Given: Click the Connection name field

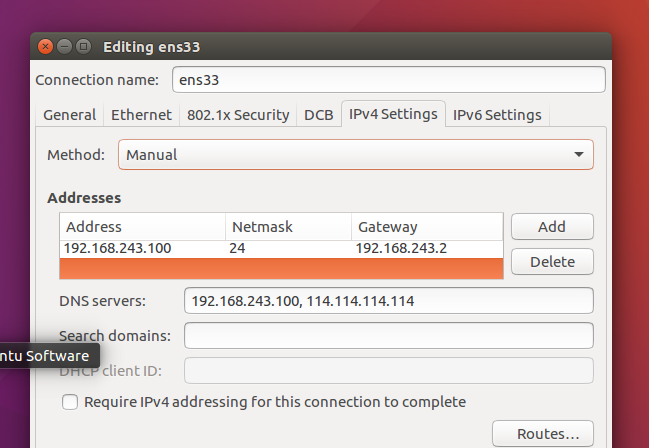Looking at the screenshot, I should pos(388,79).
